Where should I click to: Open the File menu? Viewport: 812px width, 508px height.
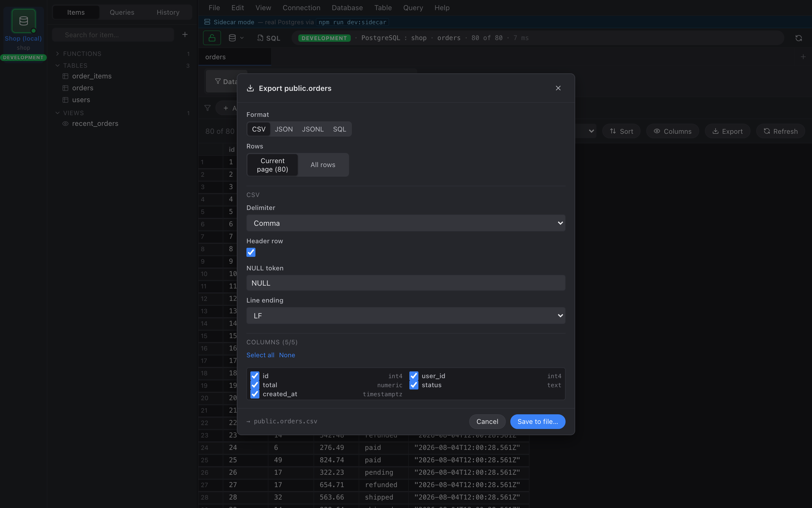tap(214, 8)
